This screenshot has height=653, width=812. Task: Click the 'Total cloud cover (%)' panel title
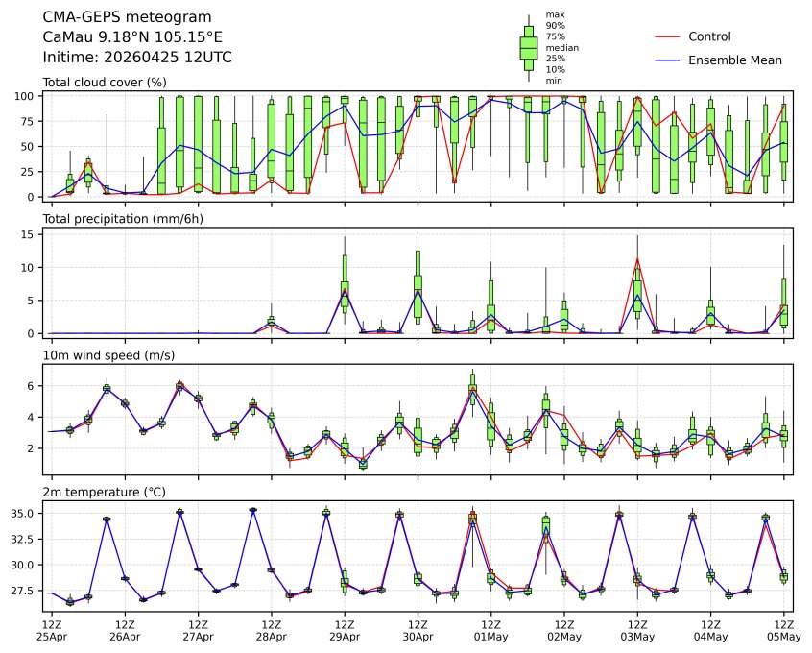(105, 83)
